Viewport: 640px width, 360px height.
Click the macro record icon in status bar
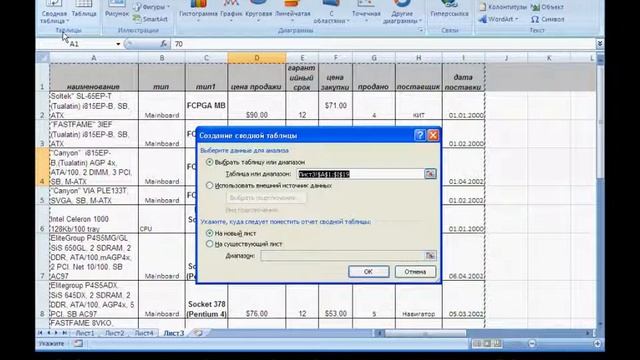point(78,344)
